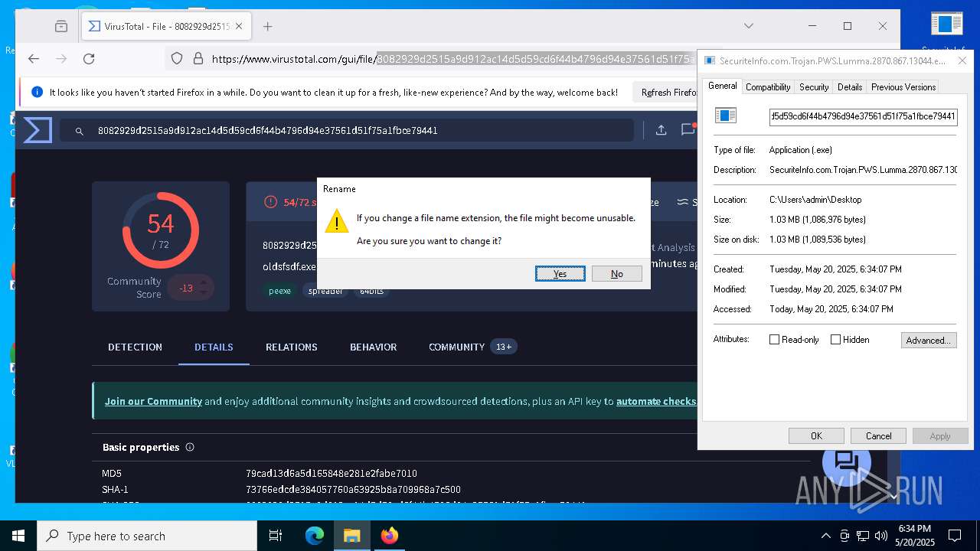Click the file icon in Properties General tab
This screenshot has width=980, height=551.
coord(725,116)
